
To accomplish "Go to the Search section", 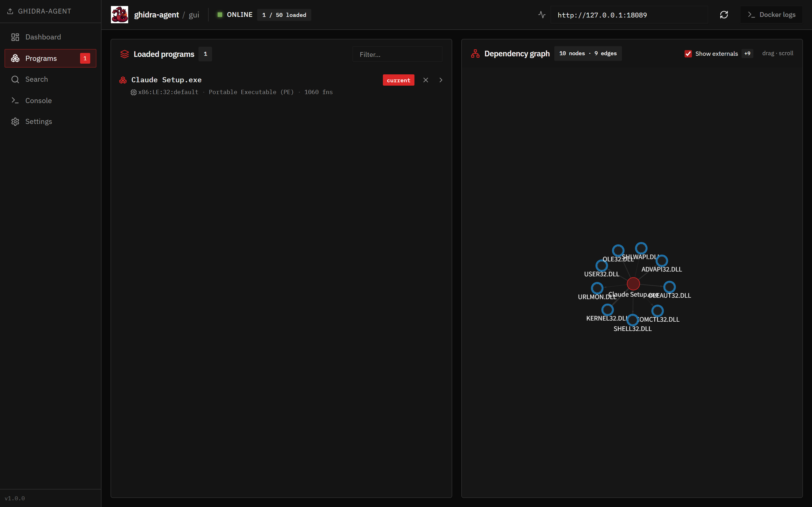I will (37, 79).
